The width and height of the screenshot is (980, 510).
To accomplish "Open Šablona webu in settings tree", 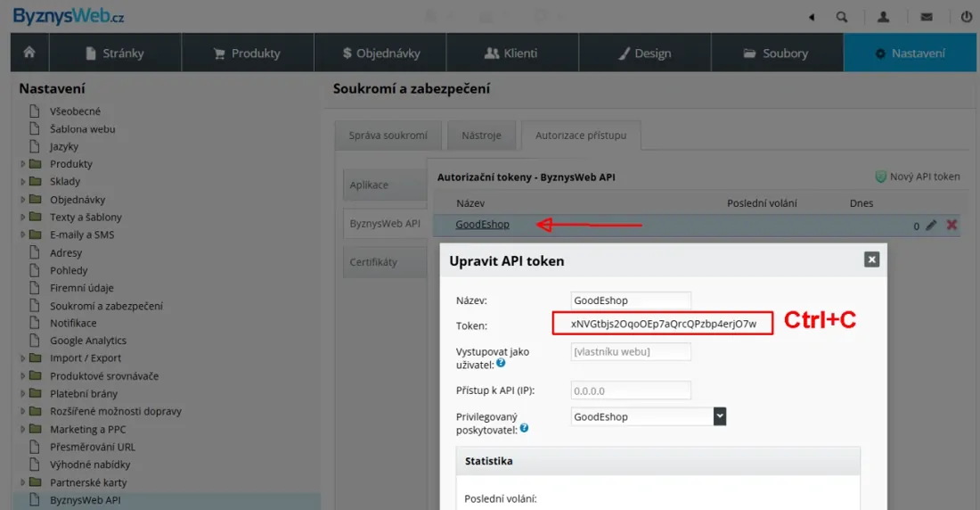I will 83,129.
